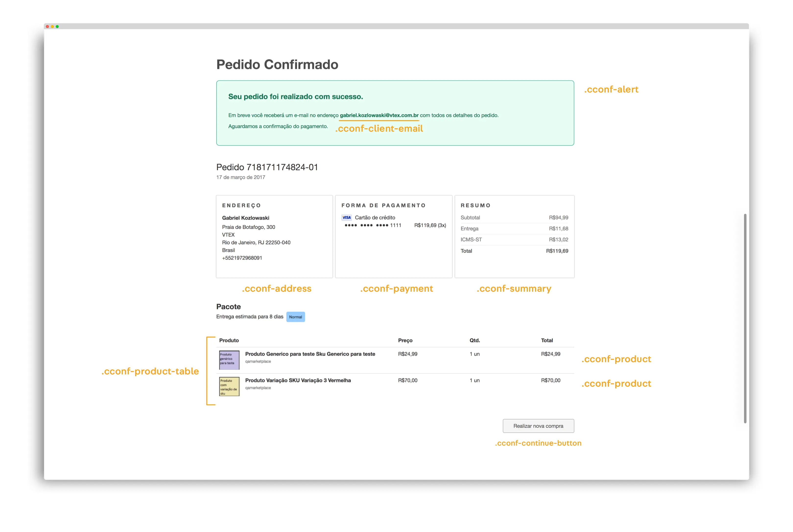Click the vertical page scrollbar

[x=745, y=318]
